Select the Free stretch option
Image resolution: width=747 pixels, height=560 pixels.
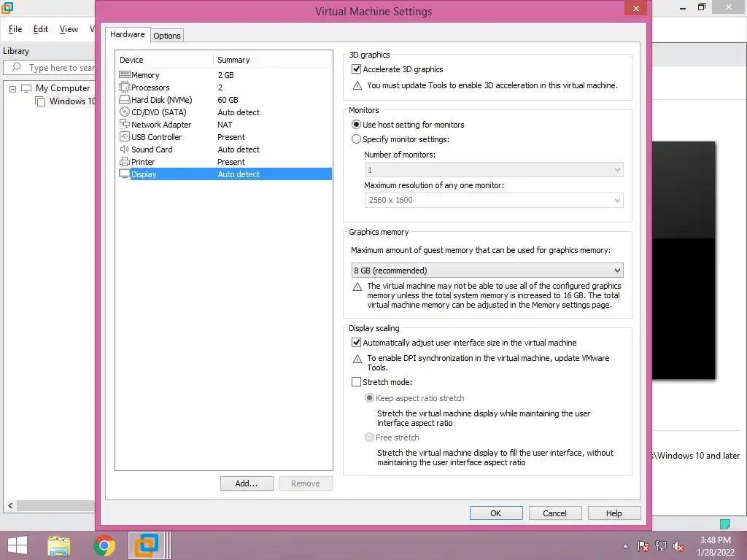click(x=369, y=437)
